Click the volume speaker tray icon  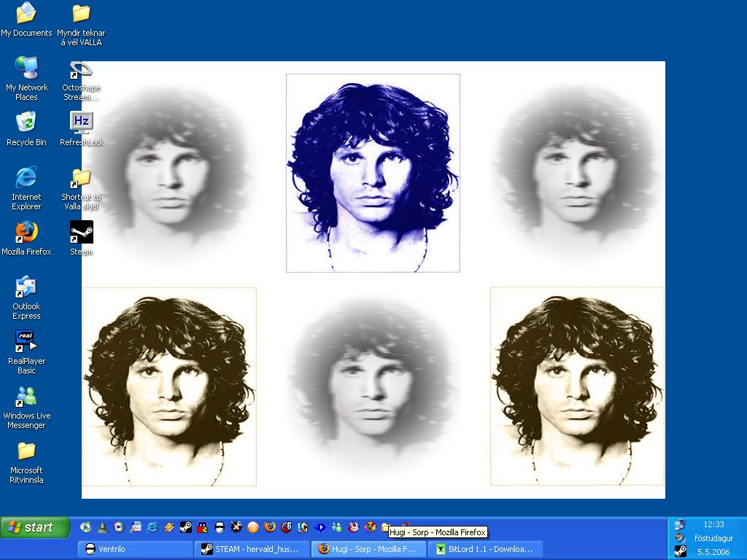681,537
